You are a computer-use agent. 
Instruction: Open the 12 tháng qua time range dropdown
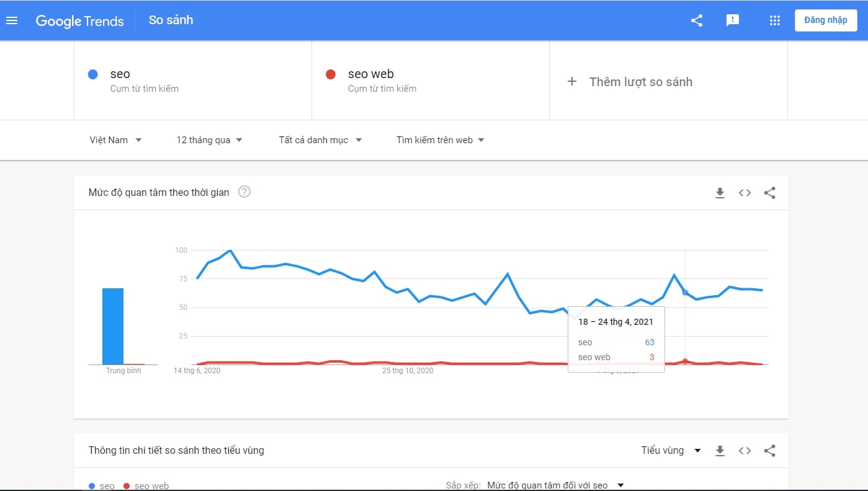pos(209,140)
